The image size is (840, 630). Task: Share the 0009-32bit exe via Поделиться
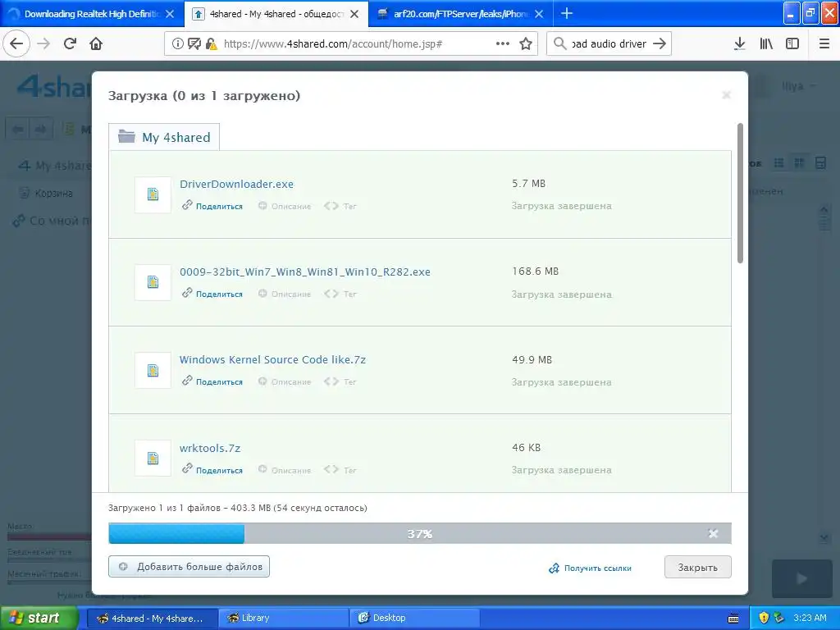coord(212,294)
